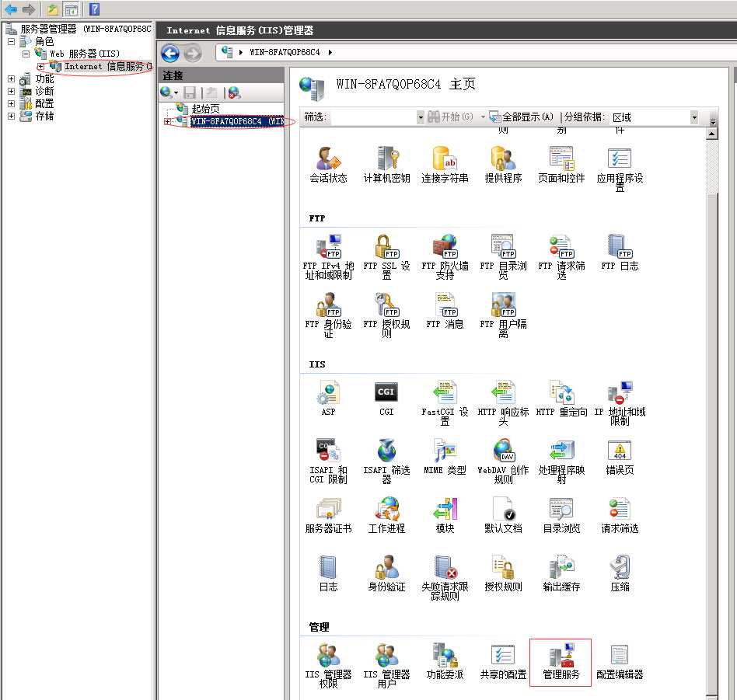Open 失败请求跟踪规则

[445, 578]
